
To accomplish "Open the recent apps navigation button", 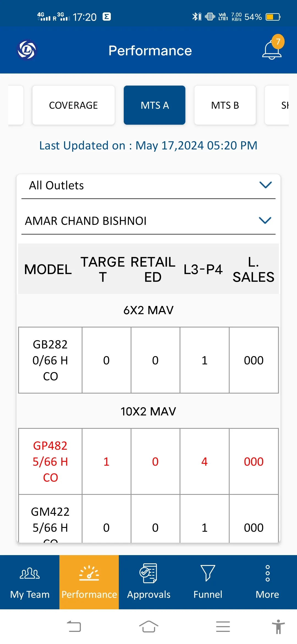I will (223, 627).
